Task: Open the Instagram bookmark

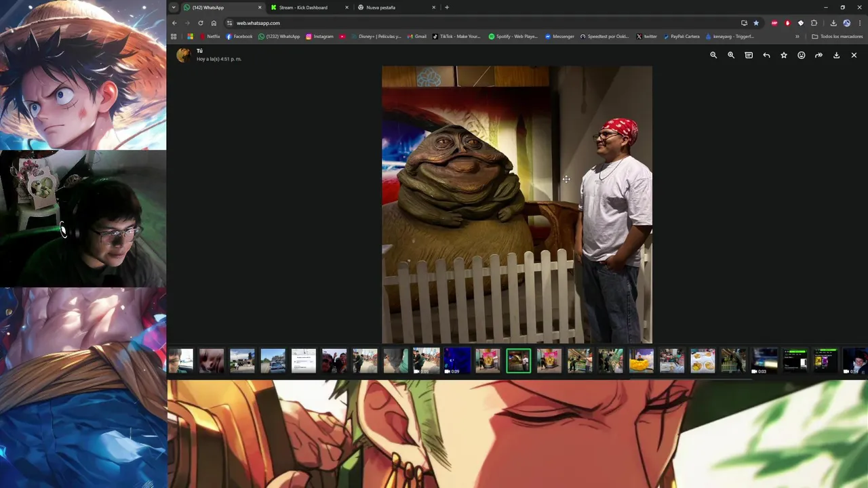Action: [x=320, y=37]
